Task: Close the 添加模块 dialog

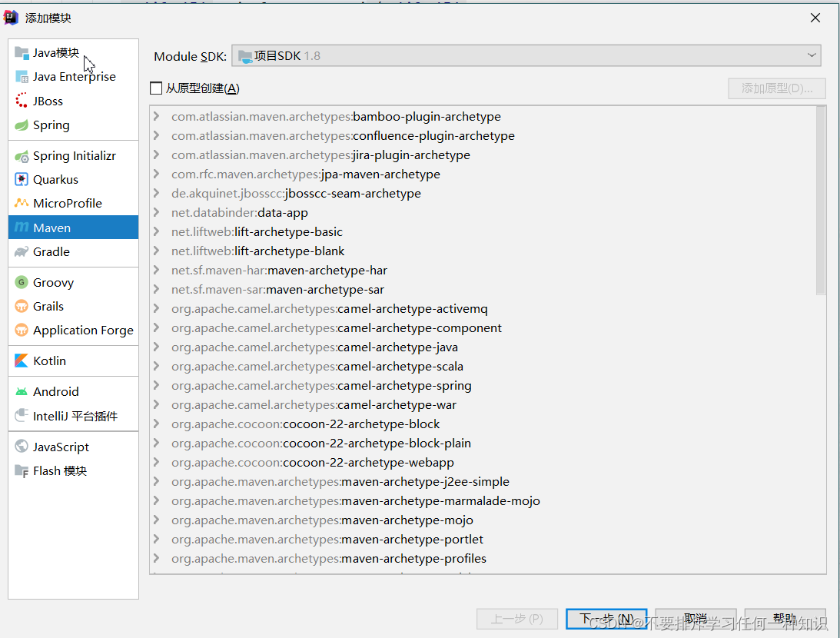Action: point(815,18)
